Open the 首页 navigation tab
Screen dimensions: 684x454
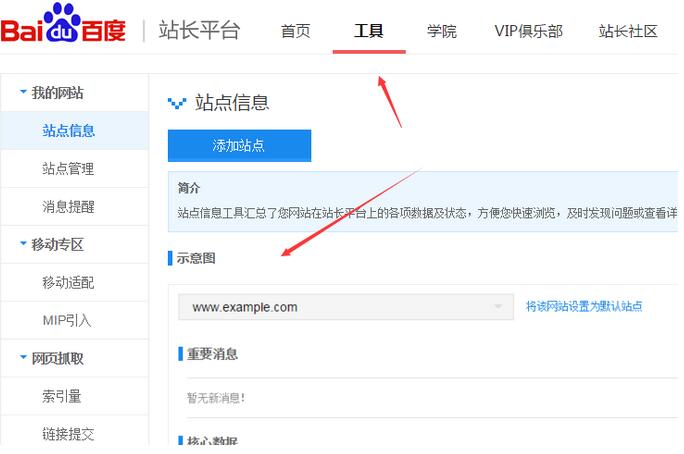(x=295, y=31)
